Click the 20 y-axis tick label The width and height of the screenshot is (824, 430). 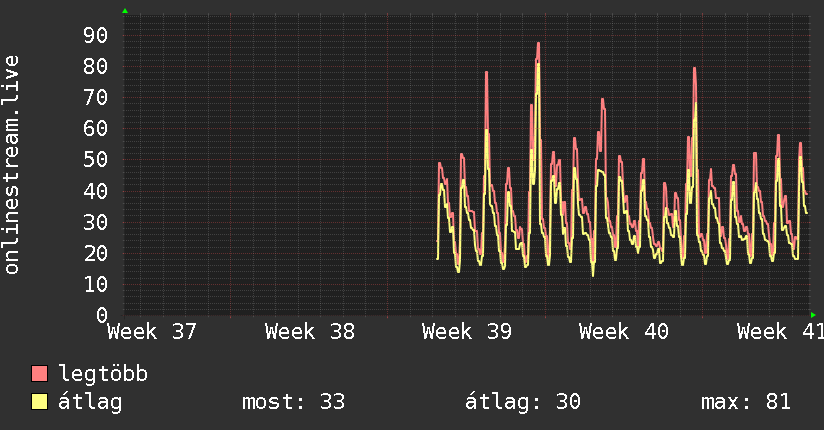click(x=96, y=253)
